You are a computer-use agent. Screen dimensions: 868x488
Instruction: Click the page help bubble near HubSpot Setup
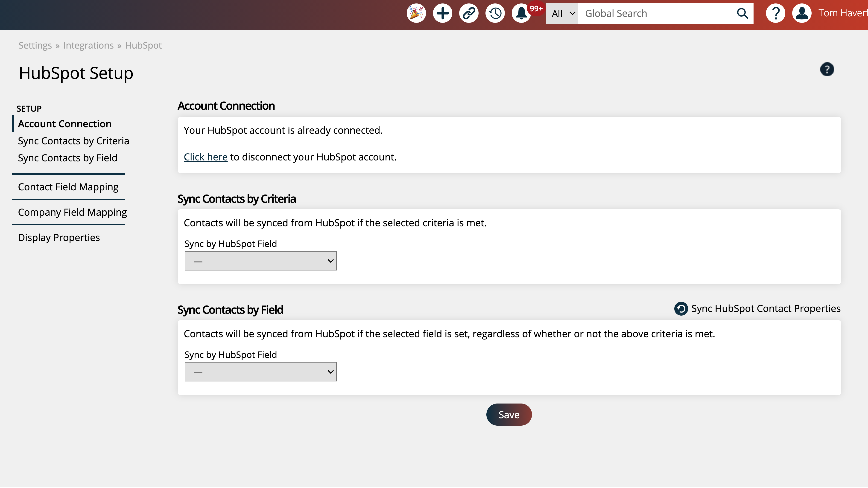click(x=827, y=69)
